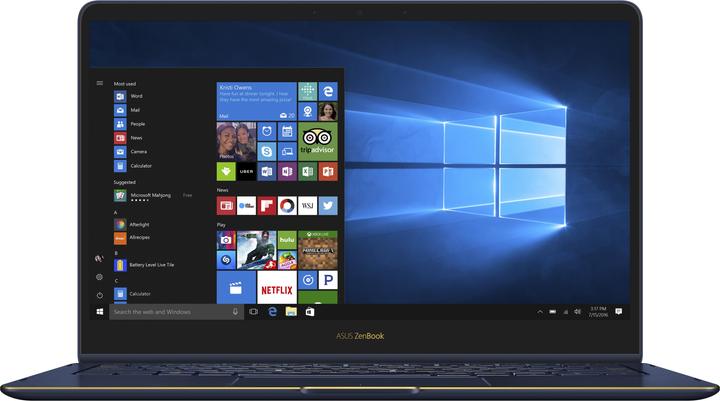The height and width of the screenshot is (401, 720).
Task: Launch the Skype tile
Action: click(x=267, y=151)
